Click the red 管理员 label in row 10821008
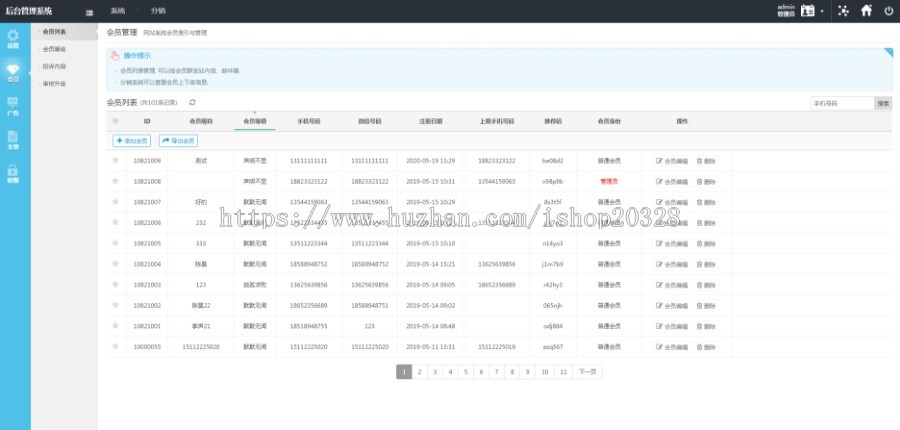 point(609,181)
